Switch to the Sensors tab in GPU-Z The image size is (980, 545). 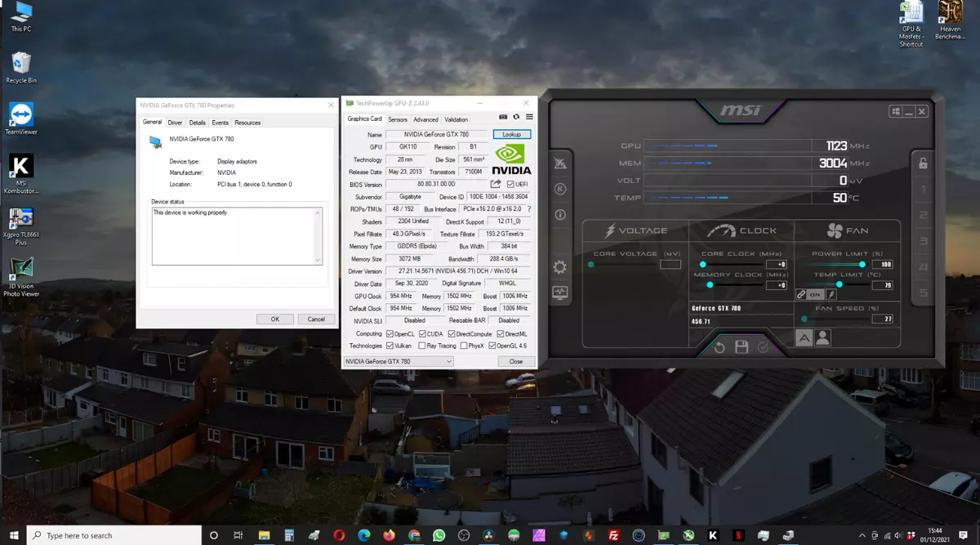click(397, 119)
